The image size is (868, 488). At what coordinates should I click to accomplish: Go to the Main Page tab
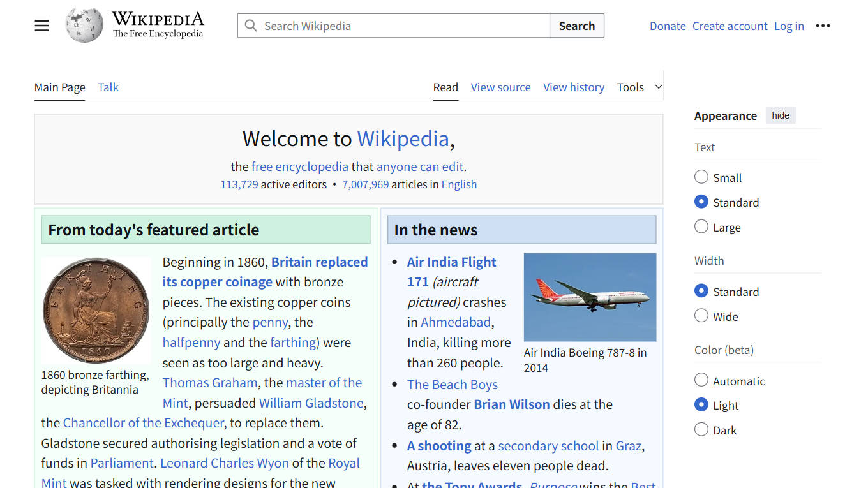click(x=59, y=87)
